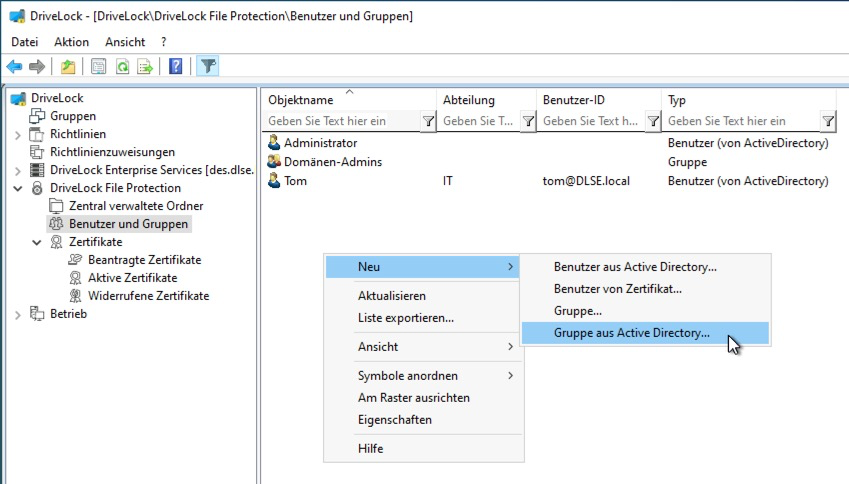Click the properties sheet toolbar icon

99,67
